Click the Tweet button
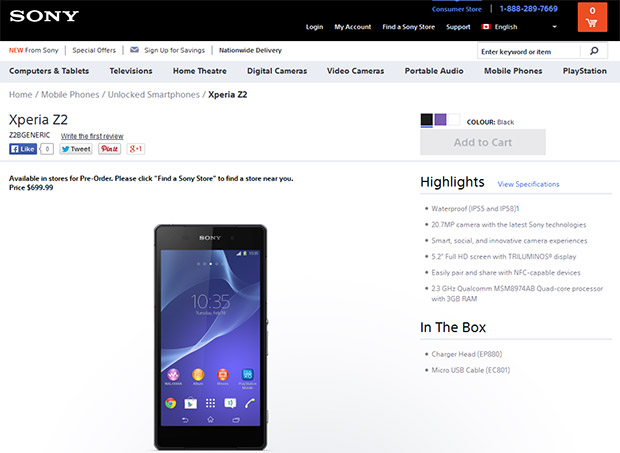This screenshot has height=453, width=620. 76,149
